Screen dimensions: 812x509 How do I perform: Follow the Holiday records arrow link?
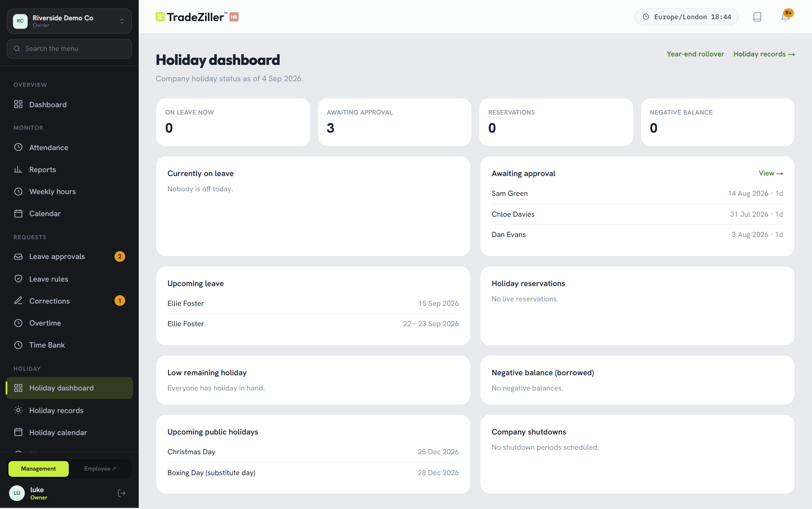coord(764,54)
